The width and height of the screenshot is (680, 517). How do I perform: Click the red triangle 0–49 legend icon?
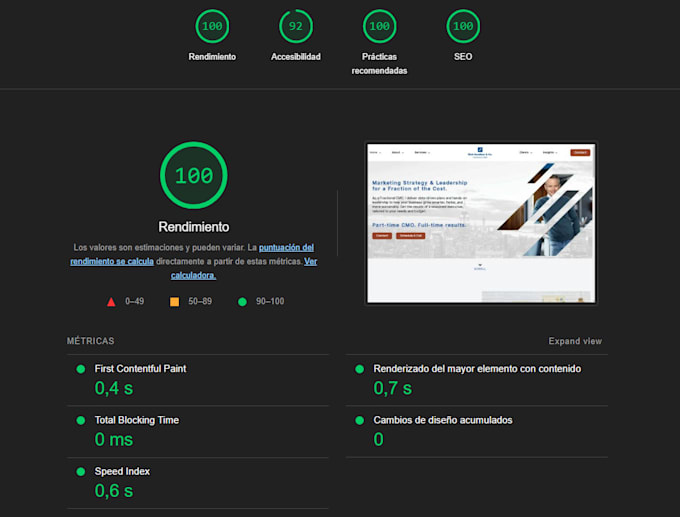click(x=111, y=301)
